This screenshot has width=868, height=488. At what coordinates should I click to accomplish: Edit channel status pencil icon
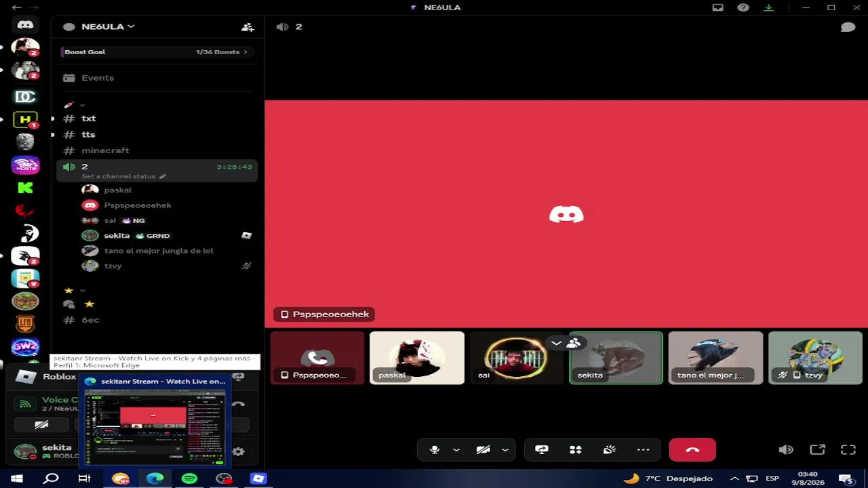click(162, 176)
